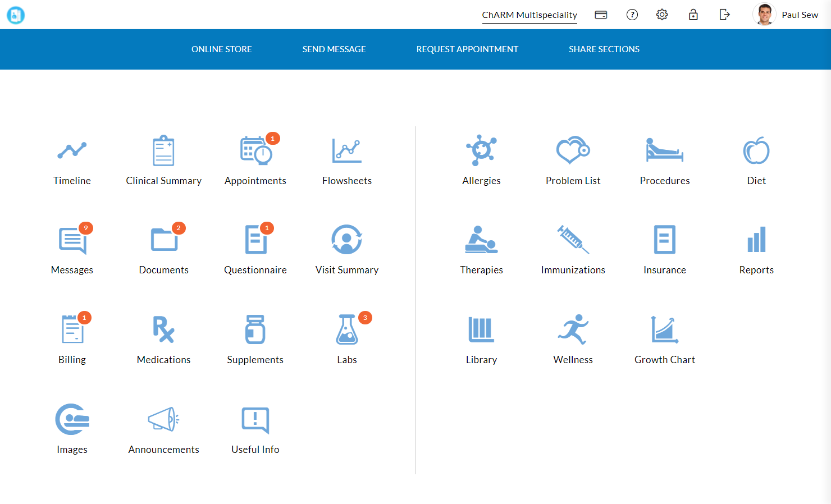Click Paul Sew's profile picture

pyautogui.click(x=764, y=15)
